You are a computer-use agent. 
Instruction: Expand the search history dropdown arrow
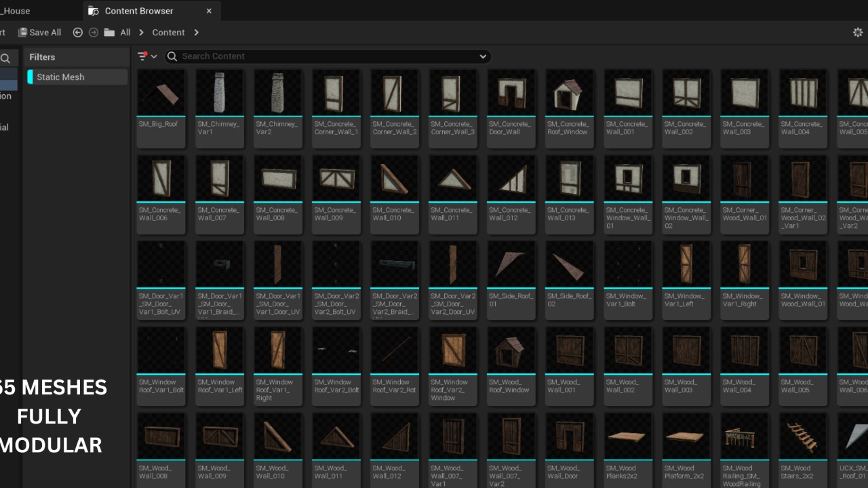(483, 56)
